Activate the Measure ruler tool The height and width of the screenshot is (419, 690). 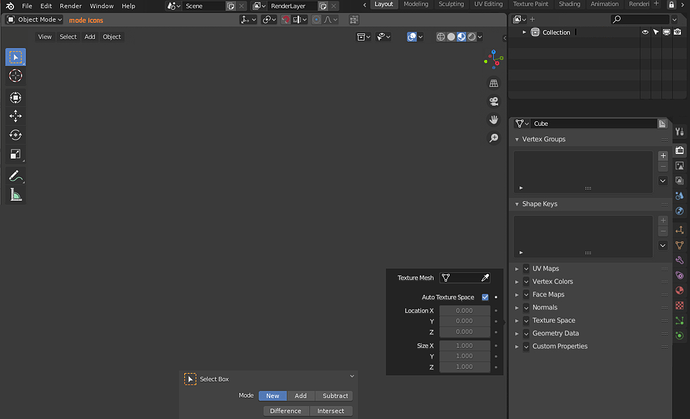15,195
